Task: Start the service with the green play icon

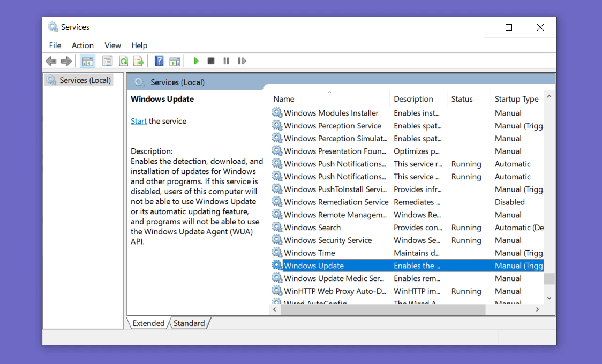Action: (196, 61)
